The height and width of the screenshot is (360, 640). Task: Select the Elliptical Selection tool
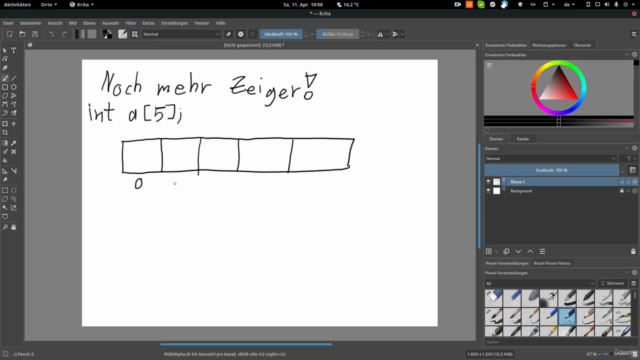point(13,190)
